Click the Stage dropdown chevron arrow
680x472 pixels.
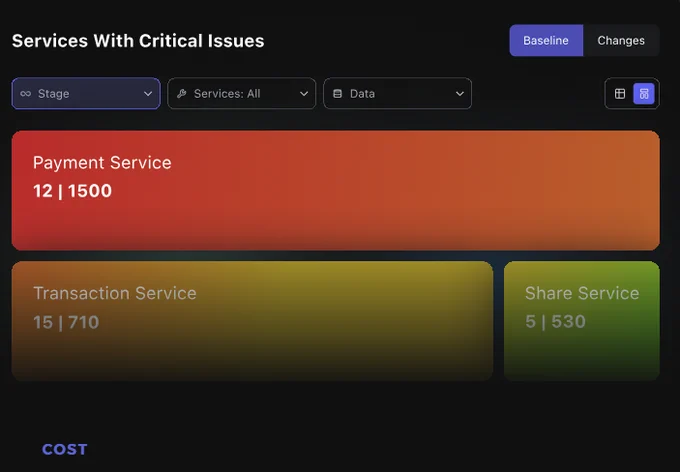(148, 94)
